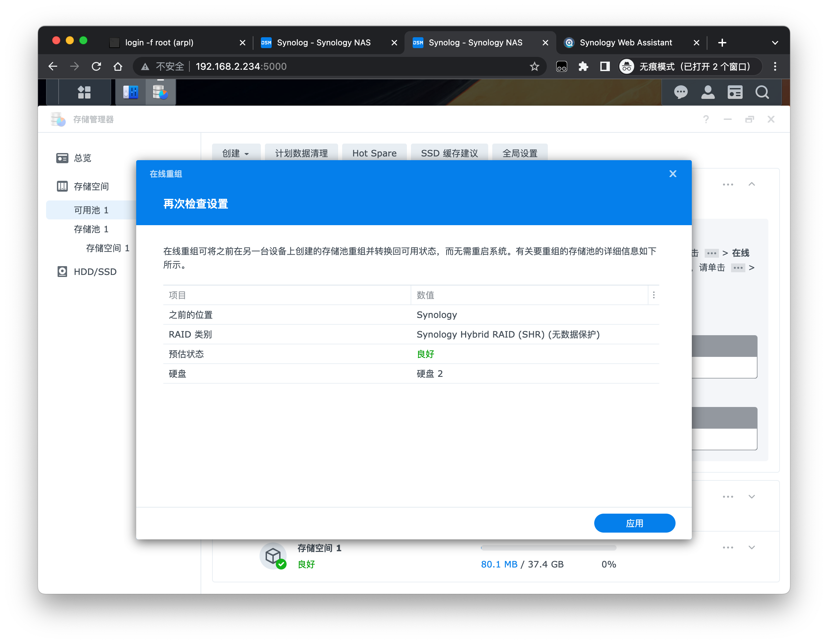The image size is (828, 644).
Task: Open more options for 存储空间 1 row
Action: point(727,548)
